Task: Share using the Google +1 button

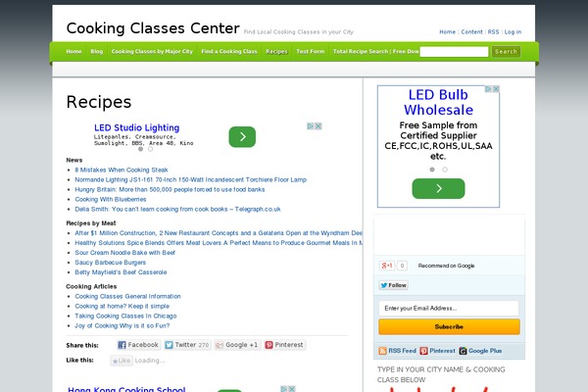Action: point(237,345)
